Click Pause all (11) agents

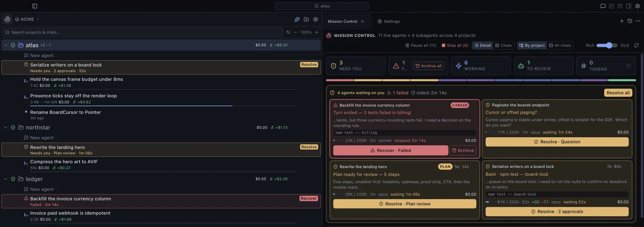click(x=421, y=45)
